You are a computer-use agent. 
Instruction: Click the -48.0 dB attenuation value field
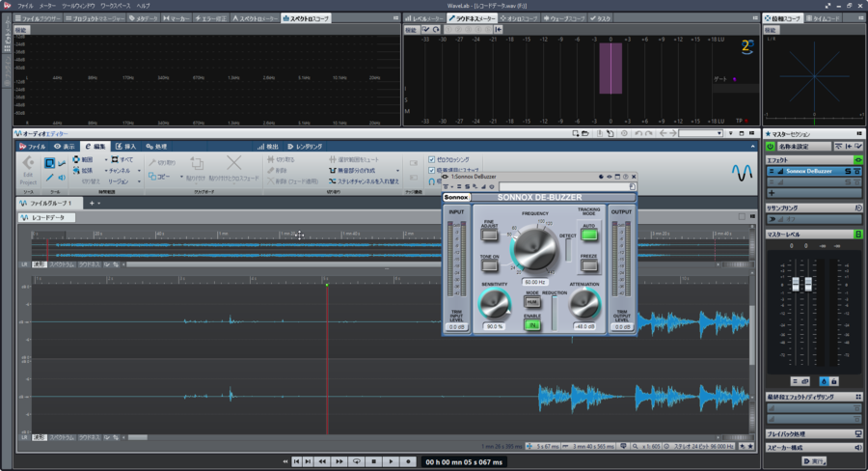(584, 326)
